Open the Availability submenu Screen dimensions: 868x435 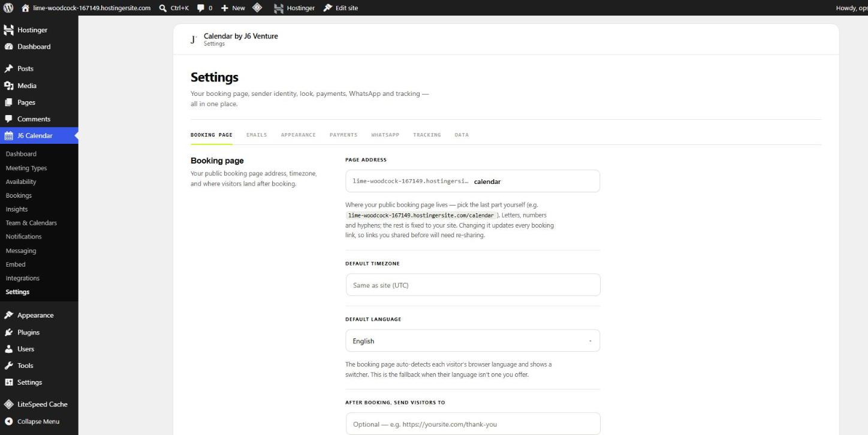point(39,182)
